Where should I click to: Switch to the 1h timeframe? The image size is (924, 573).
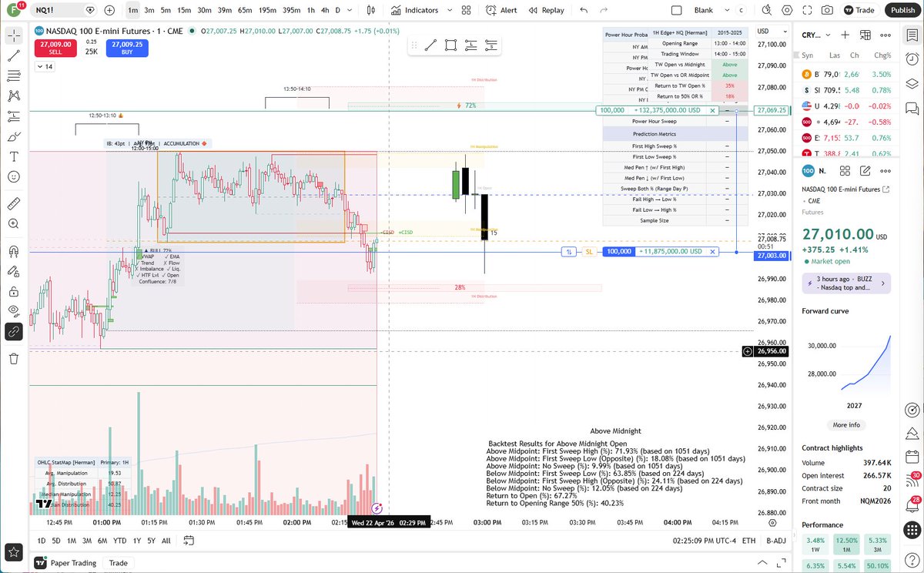(310, 10)
